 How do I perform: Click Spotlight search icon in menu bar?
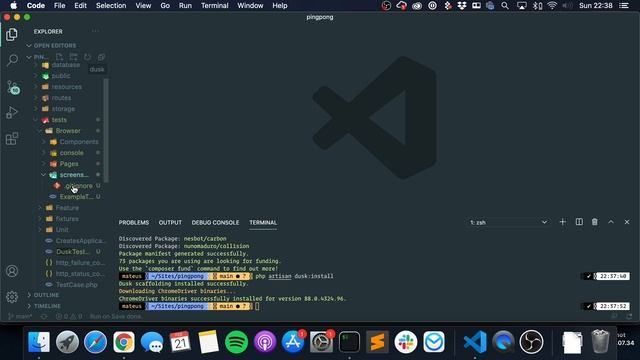click(x=505, y=6)
